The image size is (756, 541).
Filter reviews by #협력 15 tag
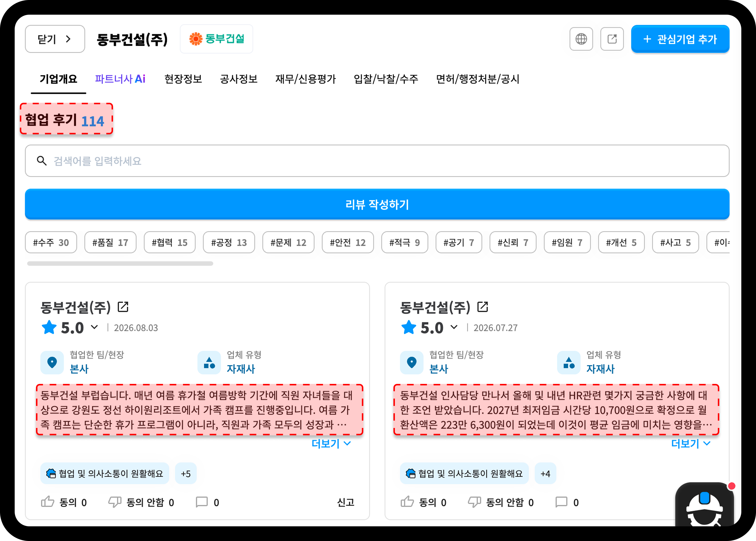pos(170,242)
